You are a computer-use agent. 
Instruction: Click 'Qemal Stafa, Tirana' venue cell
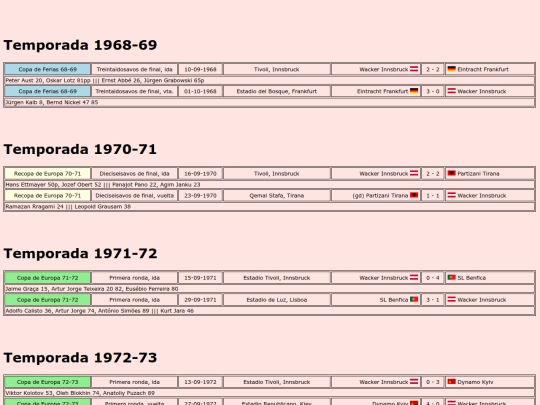[x=277, y=196]
